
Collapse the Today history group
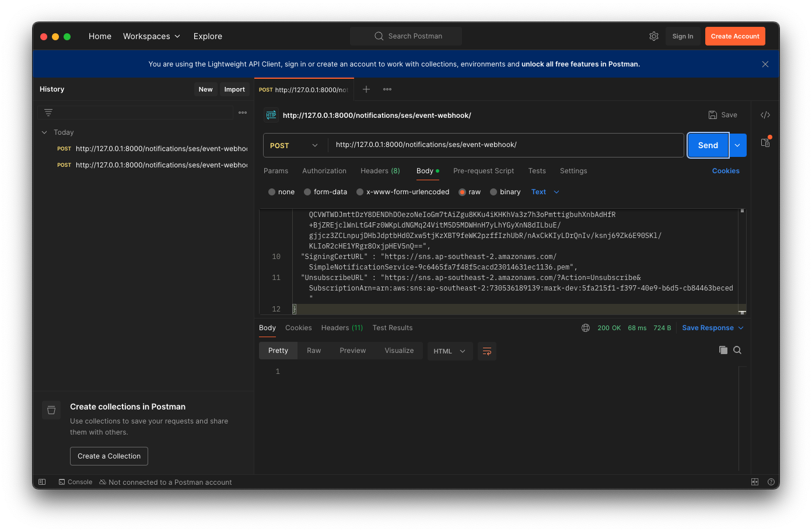(44, 132)
